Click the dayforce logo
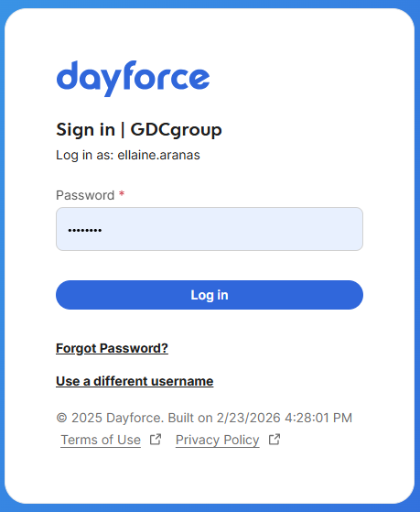This screenshot has width=420, height=512. click(x=133, y=79)
